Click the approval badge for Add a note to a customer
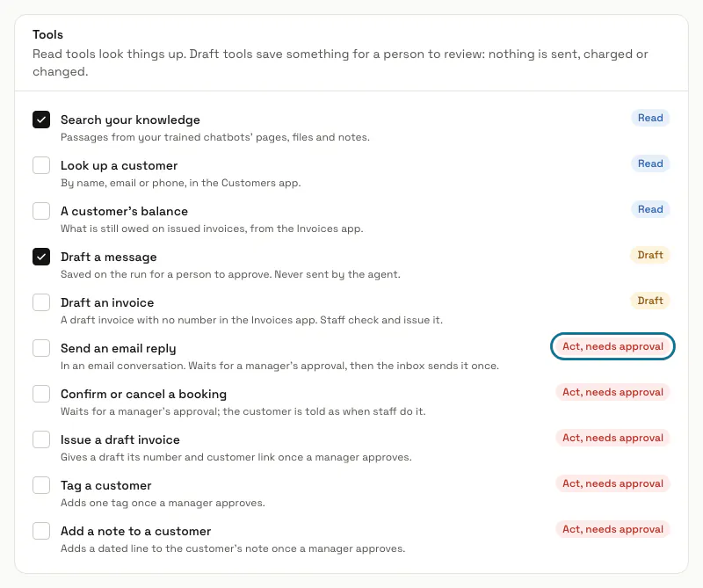The height and width of the screenshot is (588, 703). pyautogui.click(x=612, y=530)
